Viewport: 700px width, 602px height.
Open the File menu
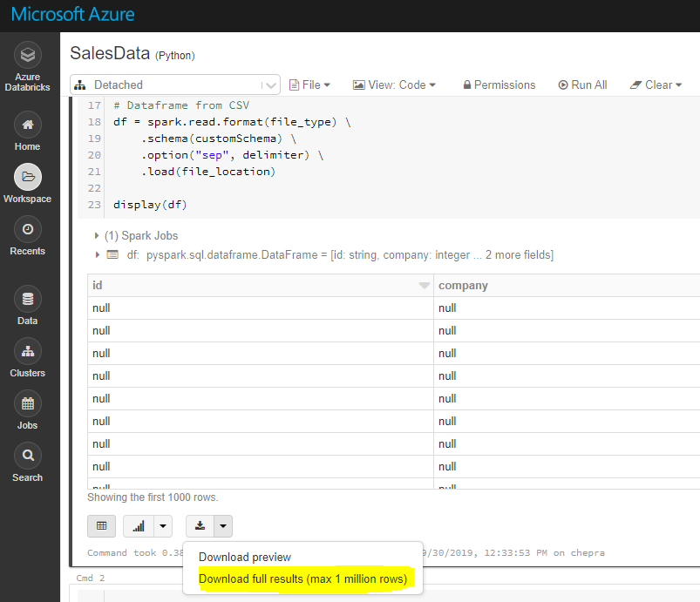point(309,85)
